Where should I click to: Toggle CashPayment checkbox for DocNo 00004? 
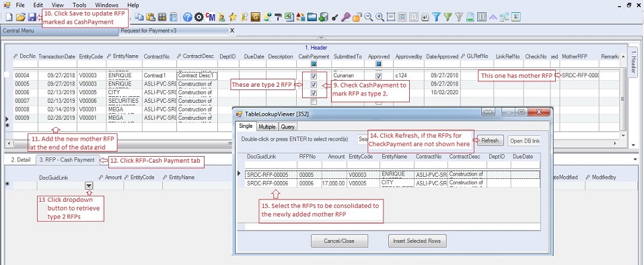[x=314, y=76]
